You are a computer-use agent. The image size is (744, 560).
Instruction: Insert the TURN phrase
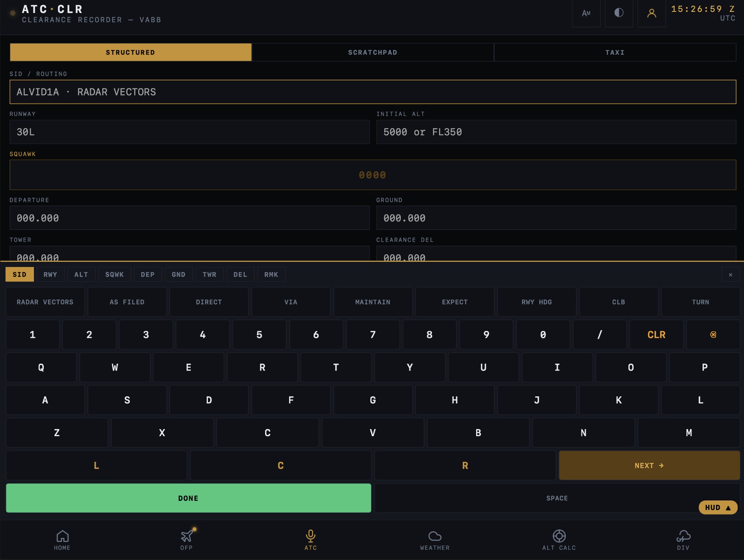(701, 302)
